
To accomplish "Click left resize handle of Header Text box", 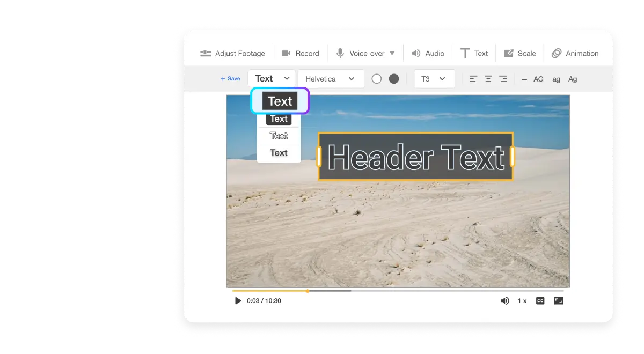I will click(319, 157).
